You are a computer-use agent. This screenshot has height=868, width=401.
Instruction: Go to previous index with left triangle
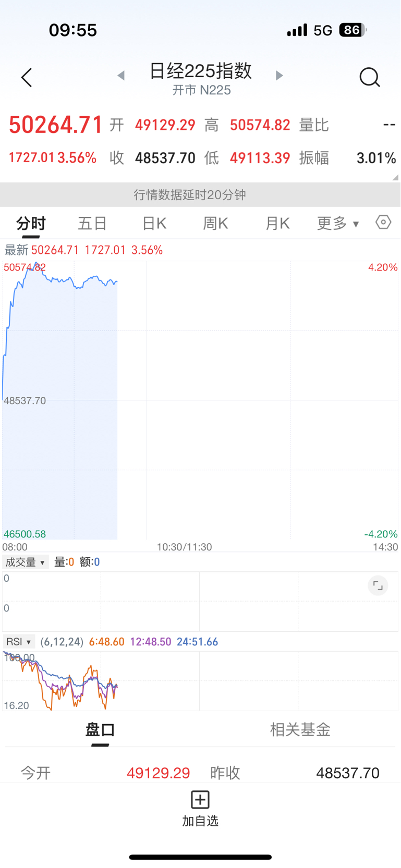(x=121, y=76)
